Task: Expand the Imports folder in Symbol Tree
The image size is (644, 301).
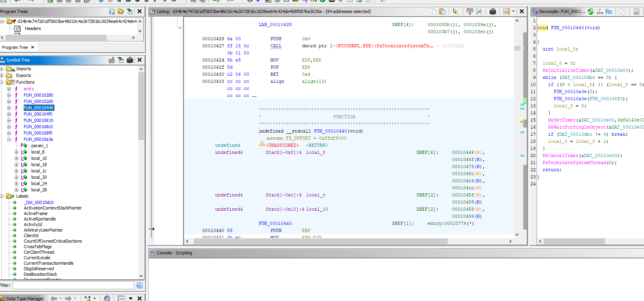Action: (x=2, y=69)
